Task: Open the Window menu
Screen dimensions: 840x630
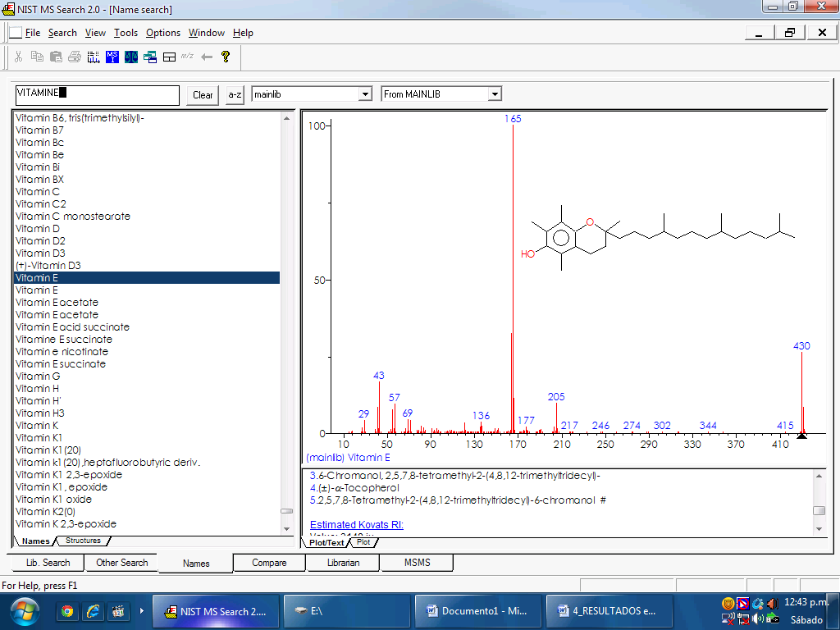Action: (x=206, y=33)
